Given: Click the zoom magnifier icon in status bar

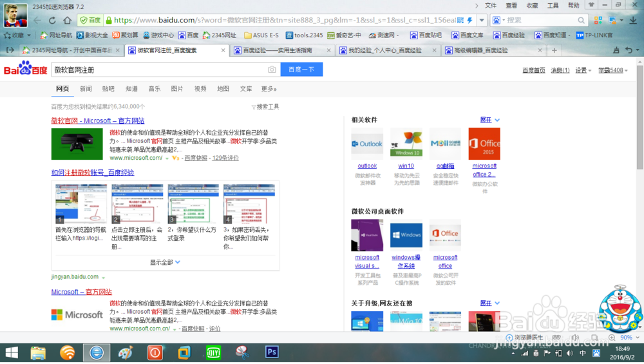Looking at the screenshot, I should [x=612, y=338].
